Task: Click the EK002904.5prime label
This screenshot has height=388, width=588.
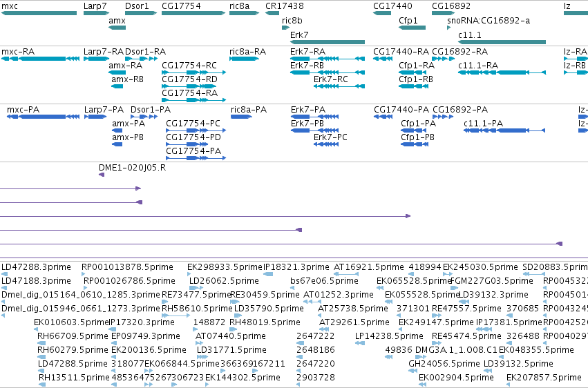Action: click(x=456, y=378)
